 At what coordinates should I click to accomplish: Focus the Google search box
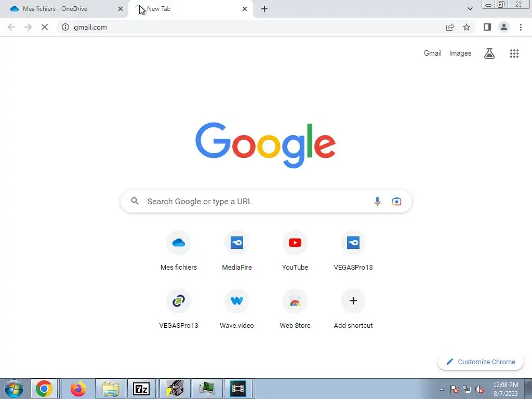[x=266, y=201]
